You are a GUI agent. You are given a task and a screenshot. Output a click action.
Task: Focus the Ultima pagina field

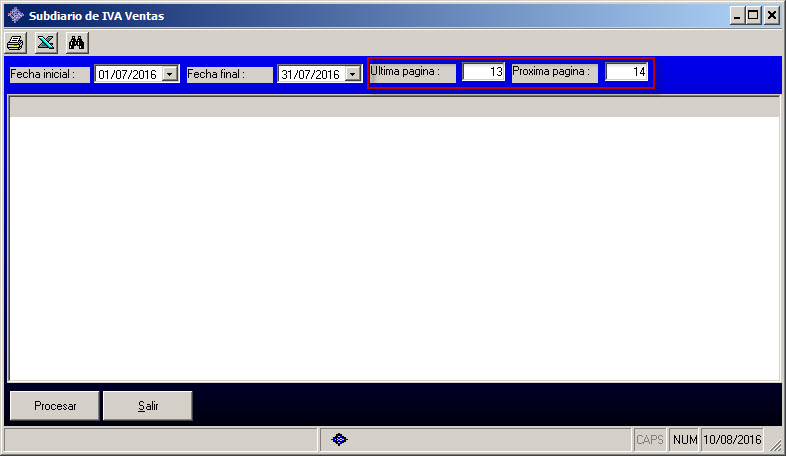483,72
